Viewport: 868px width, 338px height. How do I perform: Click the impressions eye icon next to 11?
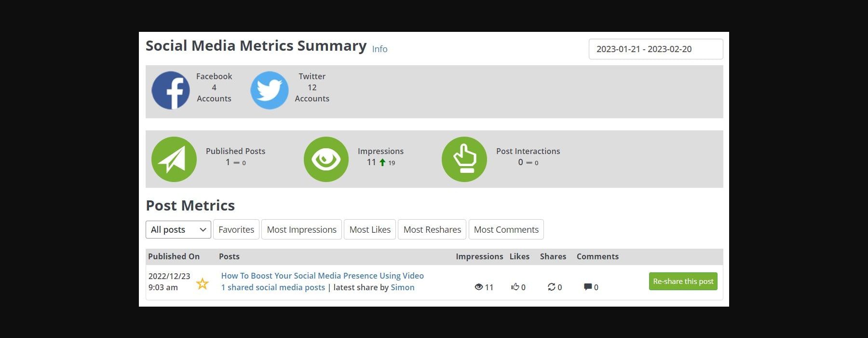479,287
